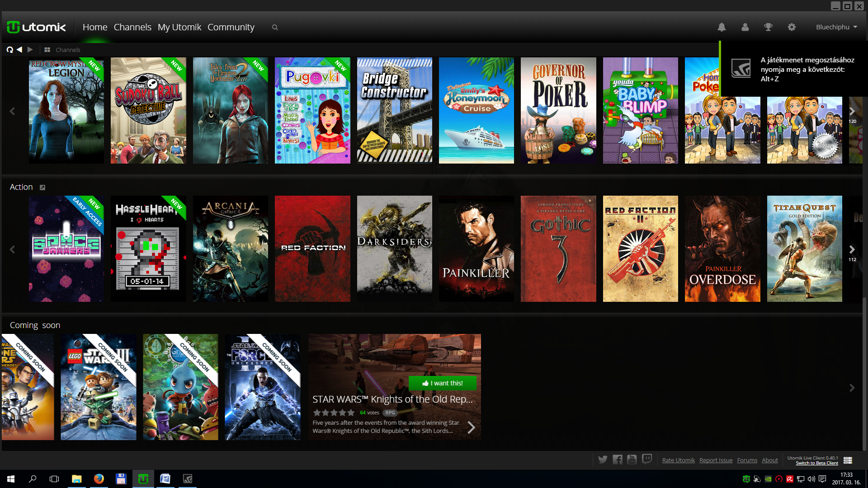Click the Windows Start button

(11, 479)
